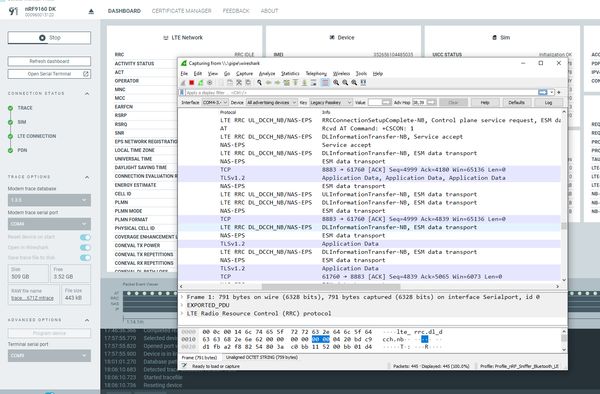This screenshot has width=600, height=394.
Task: Open the Wireless menu in Wireshark
Action: pos(341,73)
